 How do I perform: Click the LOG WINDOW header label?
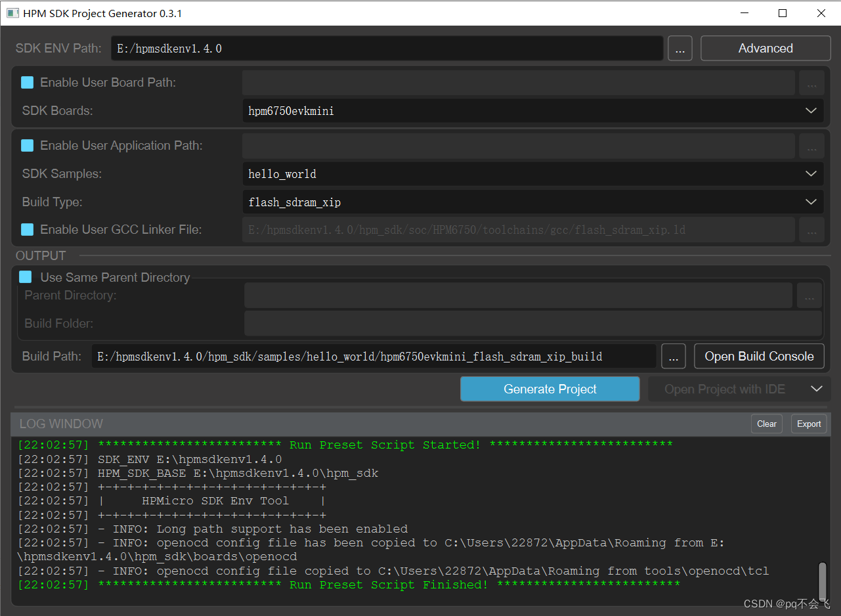point(61,424)
